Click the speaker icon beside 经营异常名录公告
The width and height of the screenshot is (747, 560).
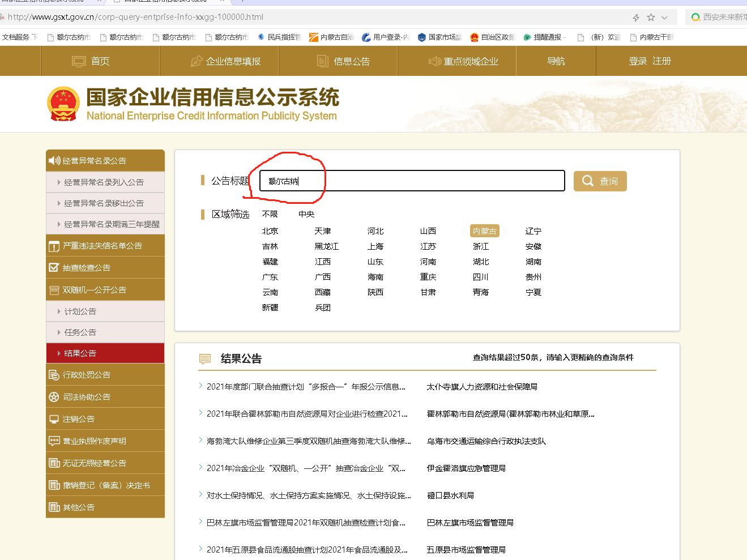[54, 160]
